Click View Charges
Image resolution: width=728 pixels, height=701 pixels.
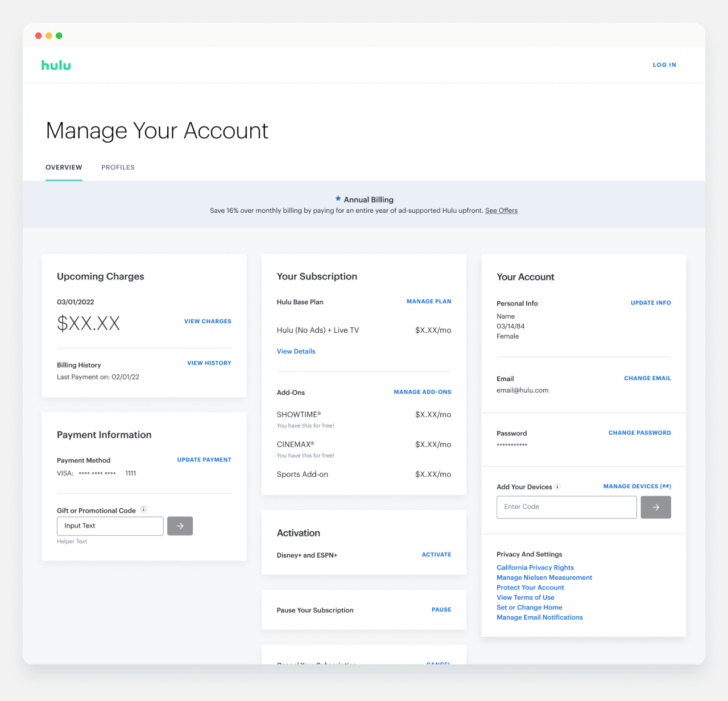click(x=208, y=321)
